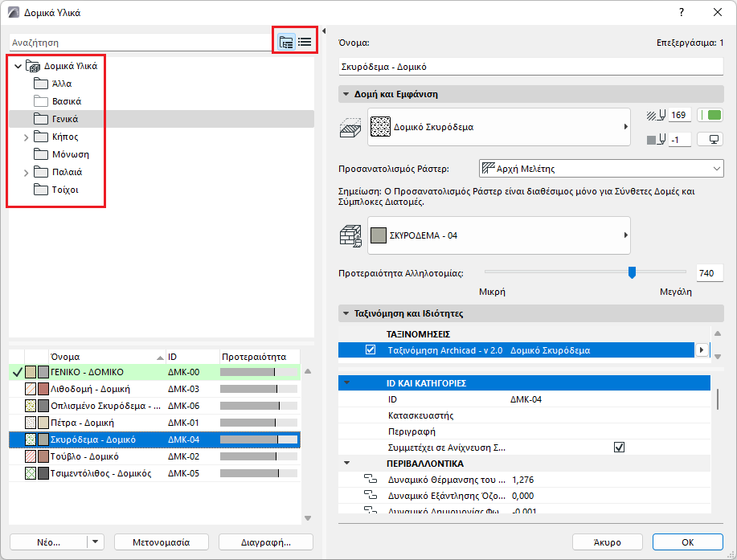Open ΣΚΥΡΟΔΕΜΑ - 04 surface selector
737x560 pixels.
(x=498, y=235)
